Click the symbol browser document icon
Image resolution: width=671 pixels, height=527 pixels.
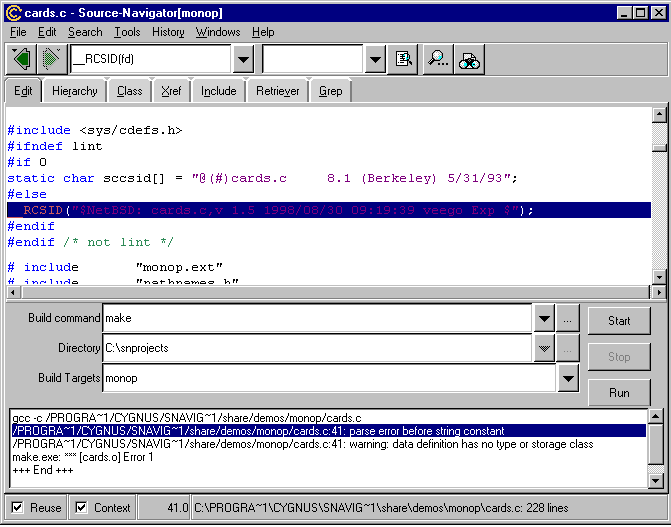pos(404,59)
